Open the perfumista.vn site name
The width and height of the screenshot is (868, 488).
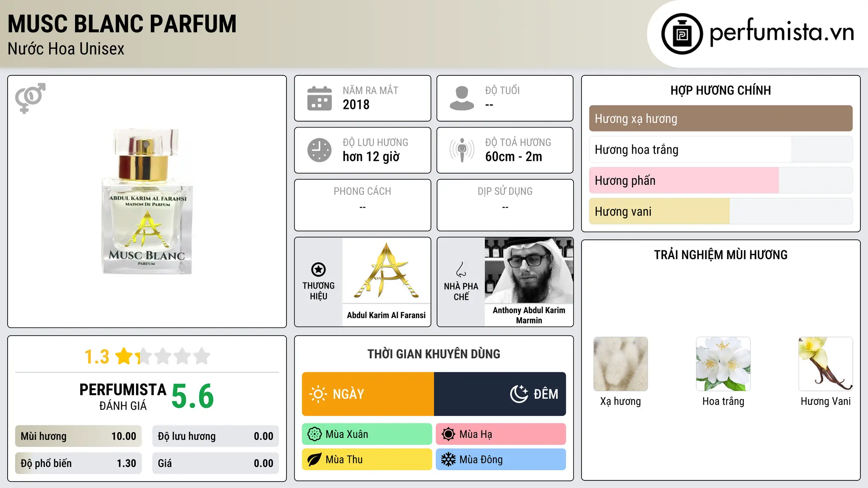[782, 32]
